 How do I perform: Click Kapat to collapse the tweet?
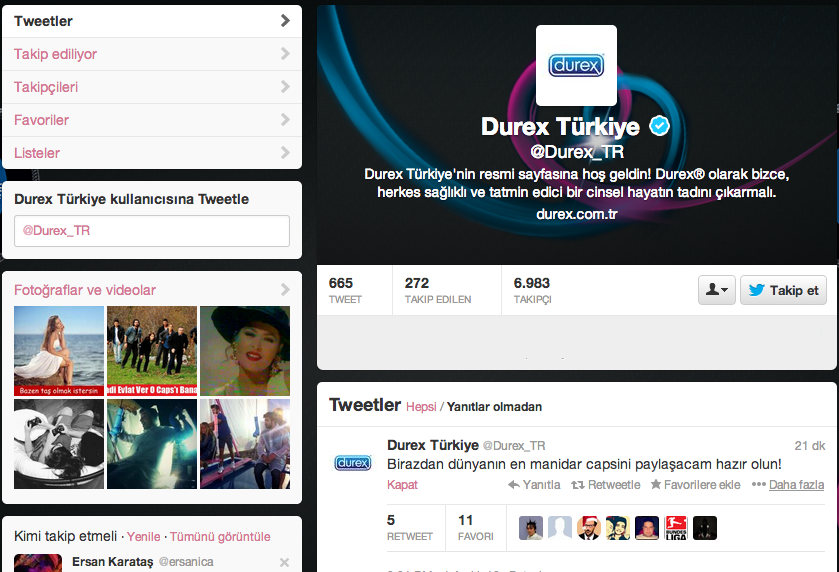[402, 485]
